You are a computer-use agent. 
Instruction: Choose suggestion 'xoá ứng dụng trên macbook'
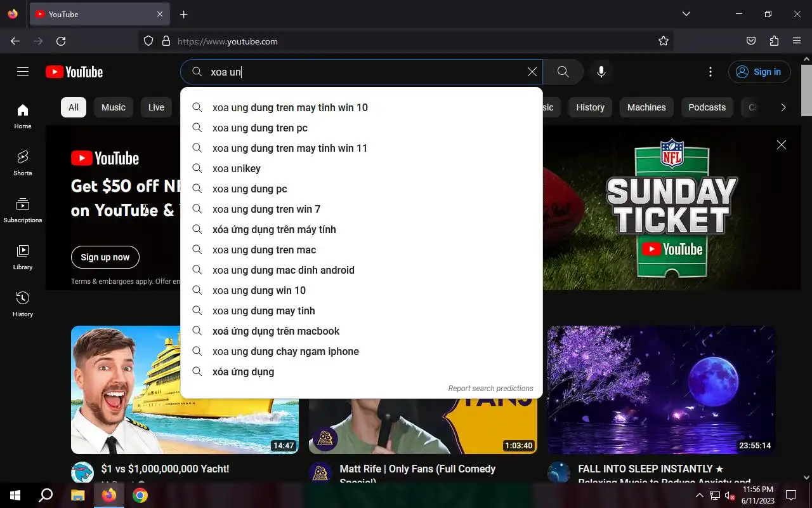(362, 331)
